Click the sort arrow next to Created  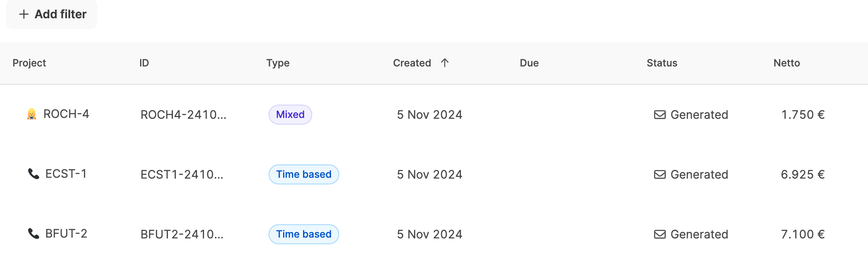(x=445, y=63)
